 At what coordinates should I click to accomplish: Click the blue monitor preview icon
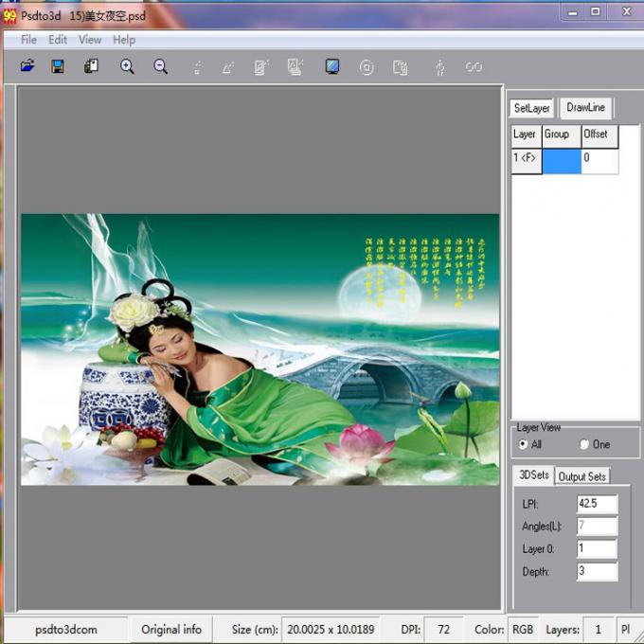332,66
